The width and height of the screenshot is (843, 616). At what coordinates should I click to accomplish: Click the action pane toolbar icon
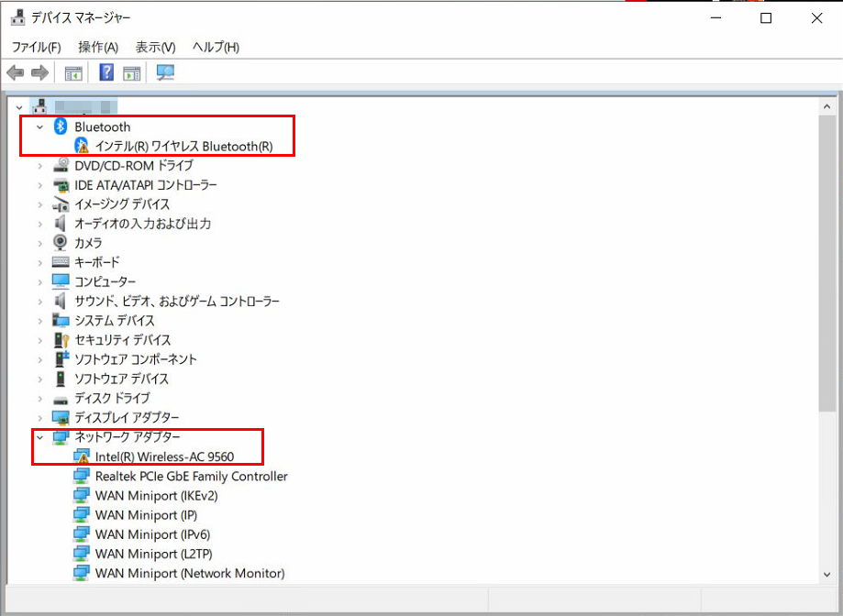coord(132,72)
